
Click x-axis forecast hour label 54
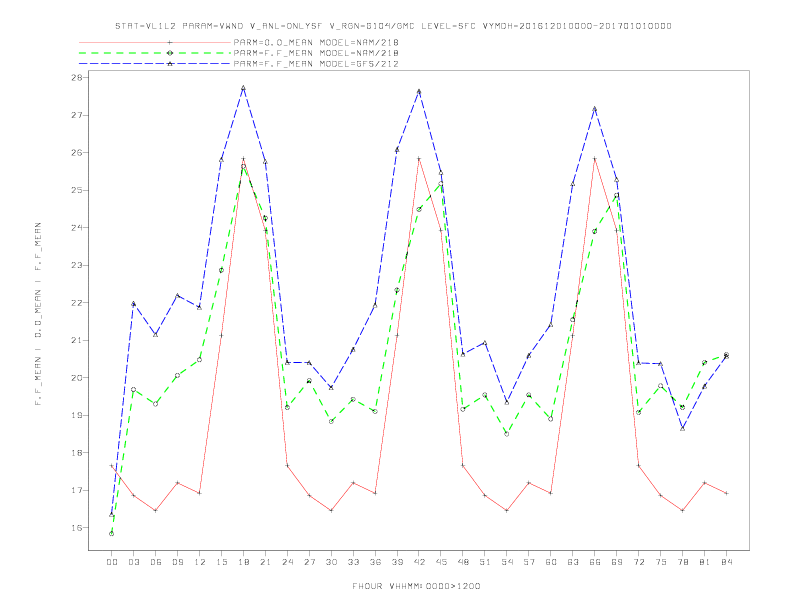pyautogui.click(x=507, y=562)
